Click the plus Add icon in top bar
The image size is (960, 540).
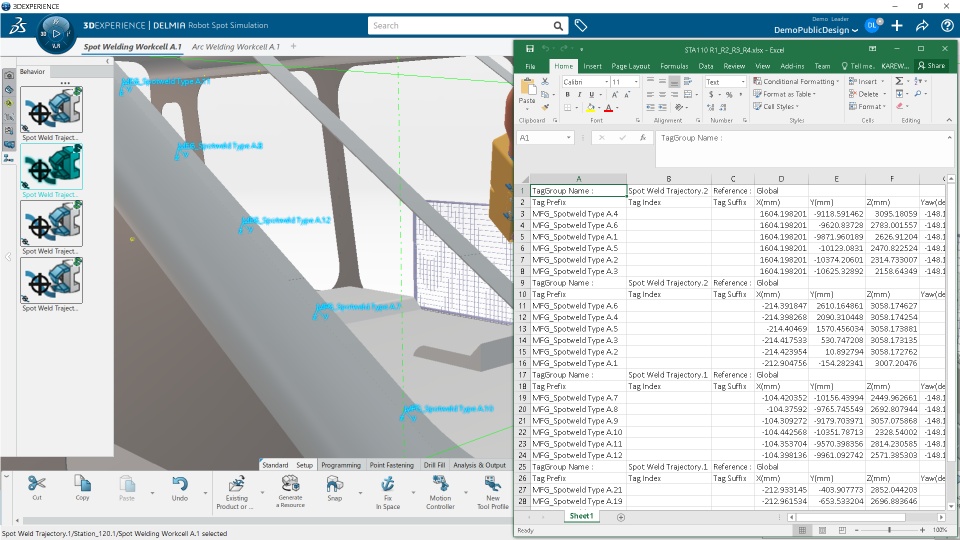pos(897,26)
